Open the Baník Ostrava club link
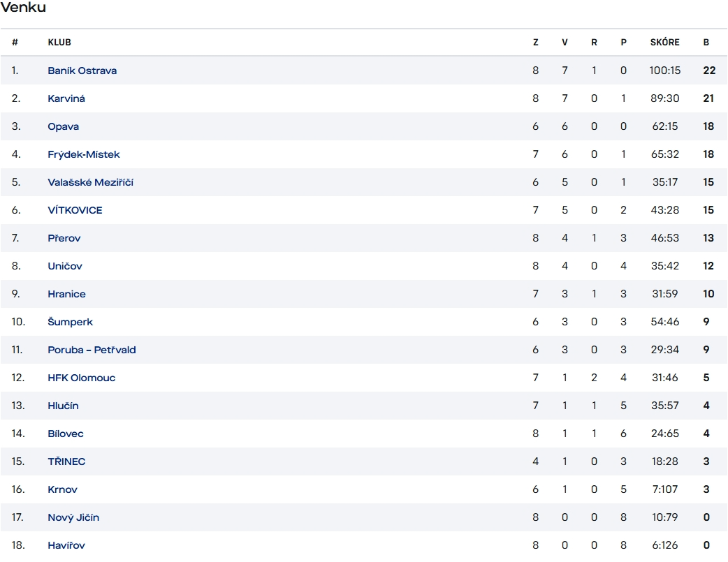728x562 pixels. pos(82,71)
